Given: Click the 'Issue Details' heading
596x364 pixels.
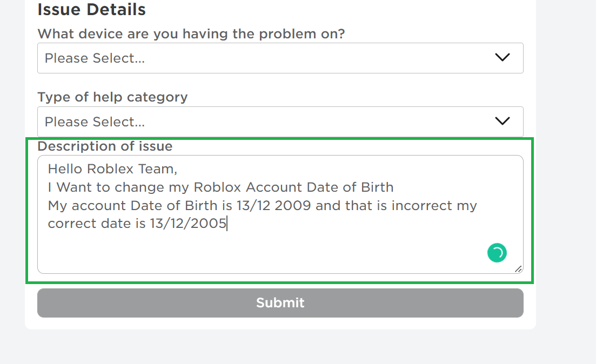Looking at the screenshot, I should pos(91,10).
